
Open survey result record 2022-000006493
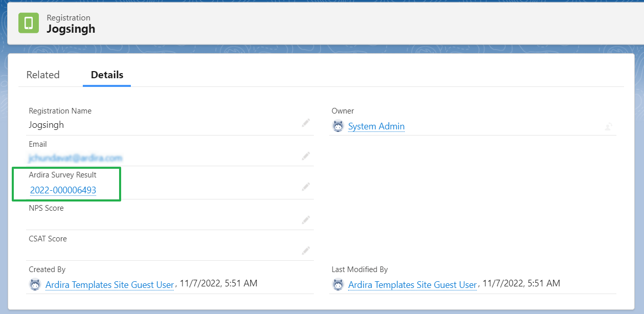tap(63, 190)
